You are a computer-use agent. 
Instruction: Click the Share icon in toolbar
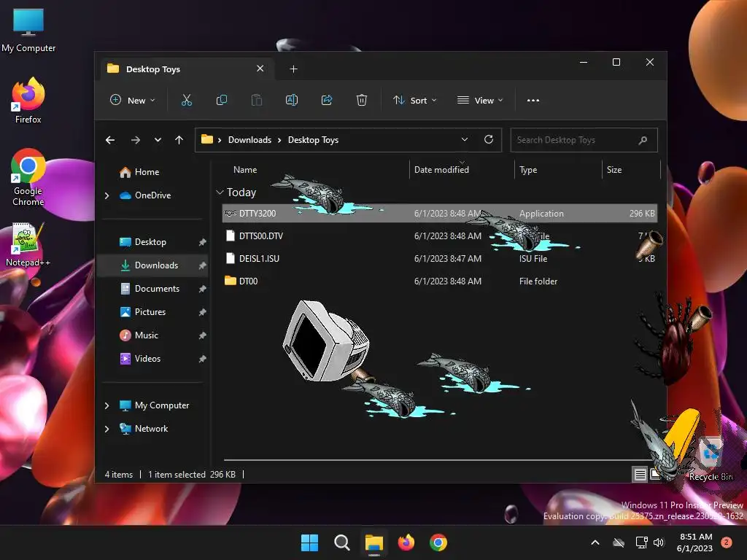[x=327, y=100]
